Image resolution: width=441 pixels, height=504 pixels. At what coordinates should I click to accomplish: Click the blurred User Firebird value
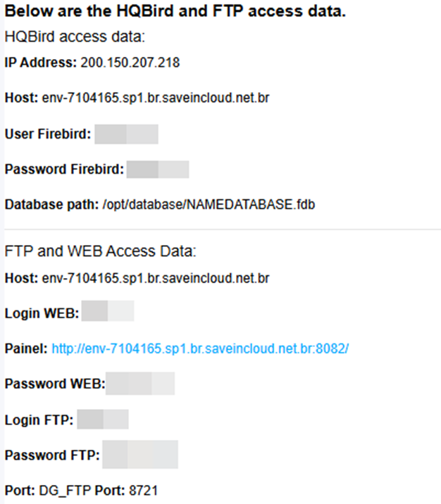tap(126, 134)
